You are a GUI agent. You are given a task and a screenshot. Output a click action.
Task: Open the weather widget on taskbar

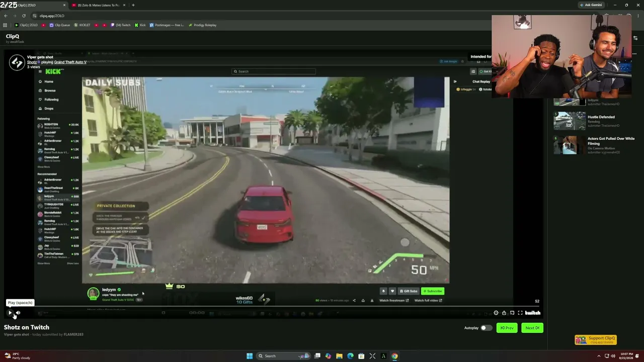17,356
